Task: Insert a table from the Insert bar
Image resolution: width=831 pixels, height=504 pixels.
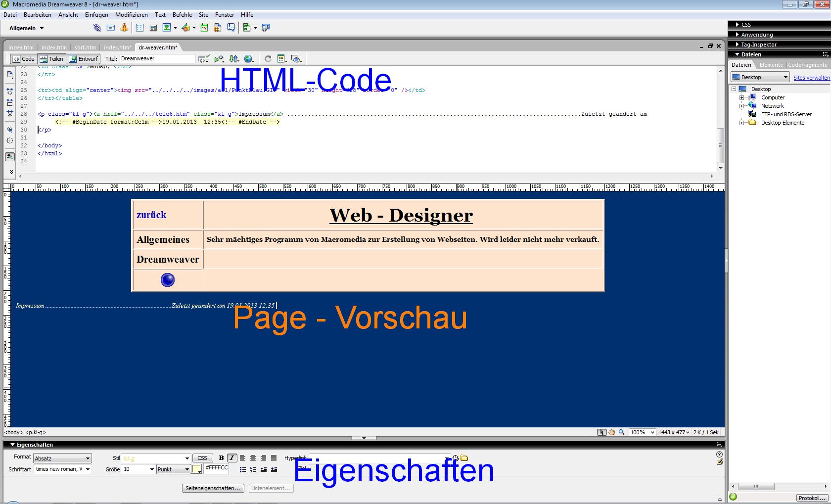Action: pos(140,28)
